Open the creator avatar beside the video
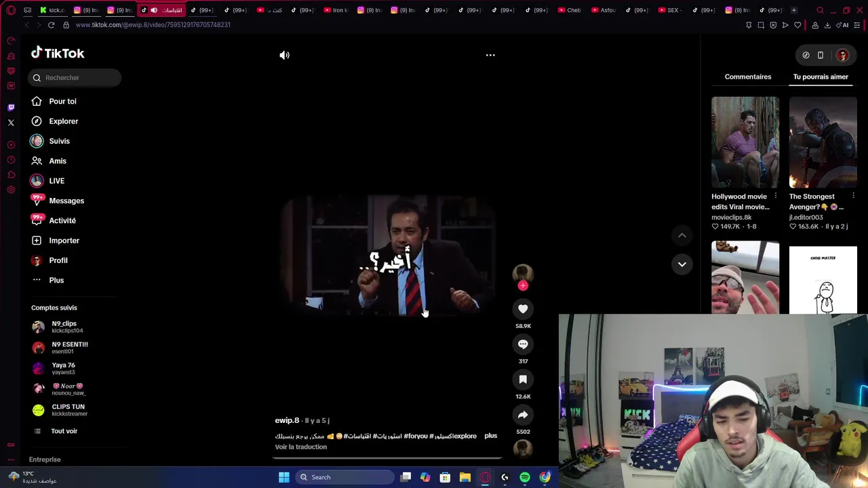Image resolution: width=868 pixels, height=488 pixels. [523, 273]
